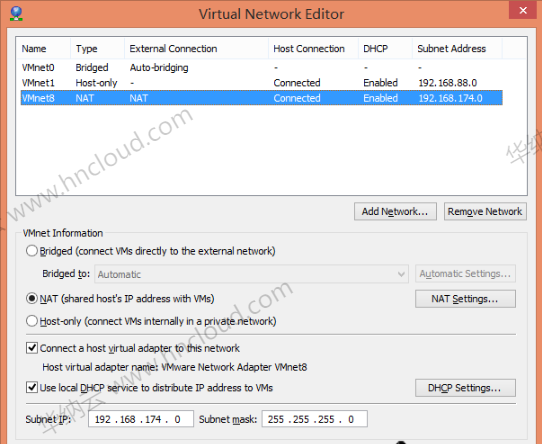542x444 pixels.
Task: Sort by the Name column header
Action: click(43, 49)
